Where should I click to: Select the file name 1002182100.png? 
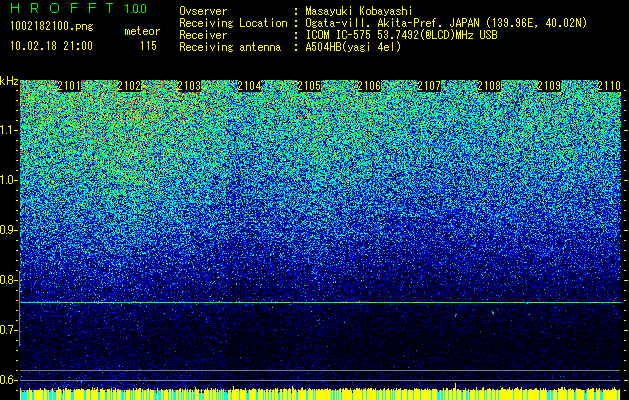[x=52, y=27]
